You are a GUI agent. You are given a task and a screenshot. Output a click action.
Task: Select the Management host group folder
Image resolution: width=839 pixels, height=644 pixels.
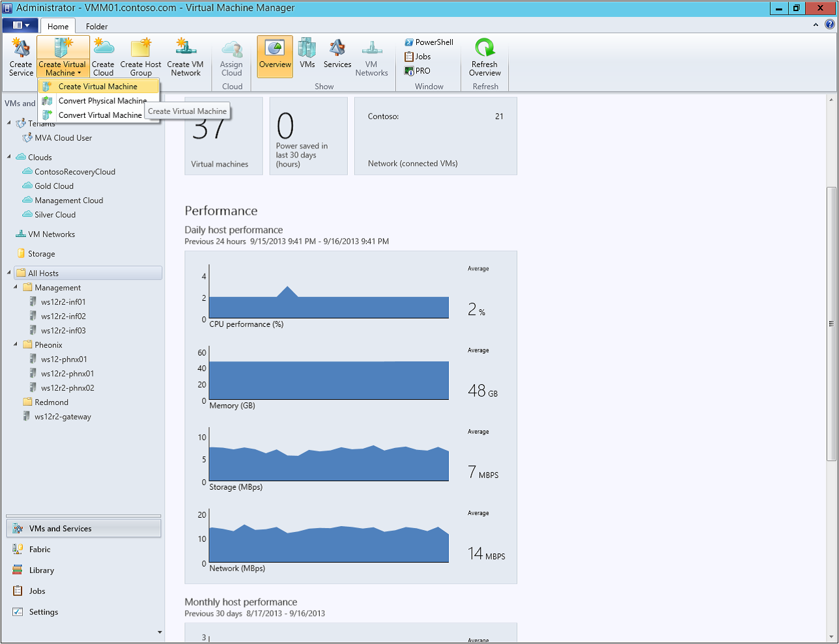pos(58,288)
